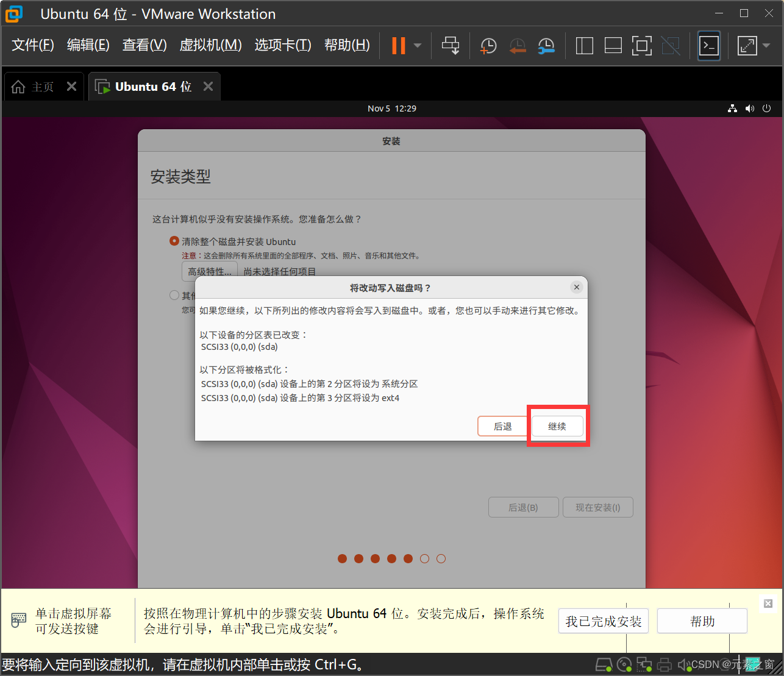Click 后退 in the write-changes dialog
Image resolution: width=784 pixels, height=676 pixels.
pyautogui.click(x=503, y=426)
